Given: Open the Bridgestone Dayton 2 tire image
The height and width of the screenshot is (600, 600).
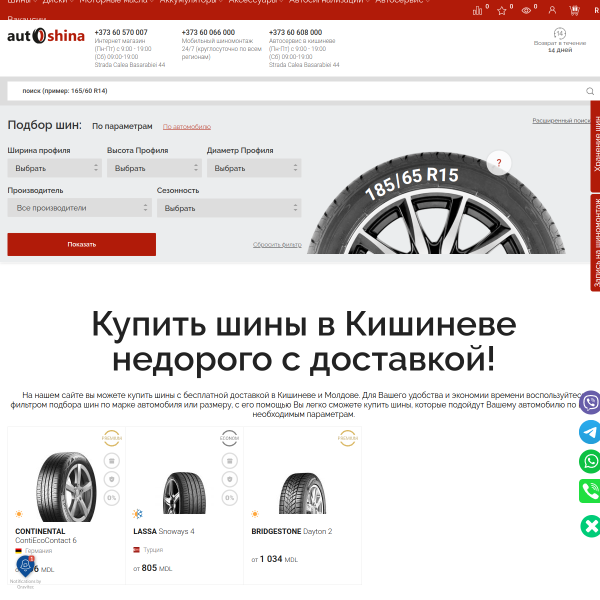Looking at the screenshot, I should (302, 493).
